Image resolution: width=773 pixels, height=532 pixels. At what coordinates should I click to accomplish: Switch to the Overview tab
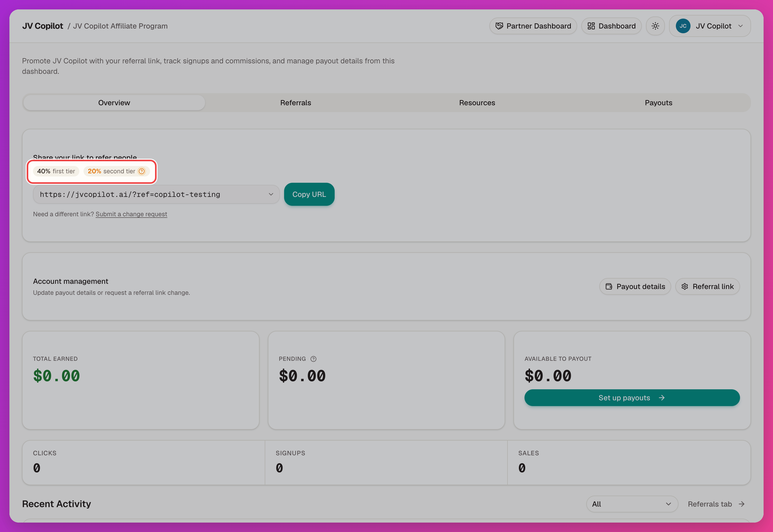[114, 103]
